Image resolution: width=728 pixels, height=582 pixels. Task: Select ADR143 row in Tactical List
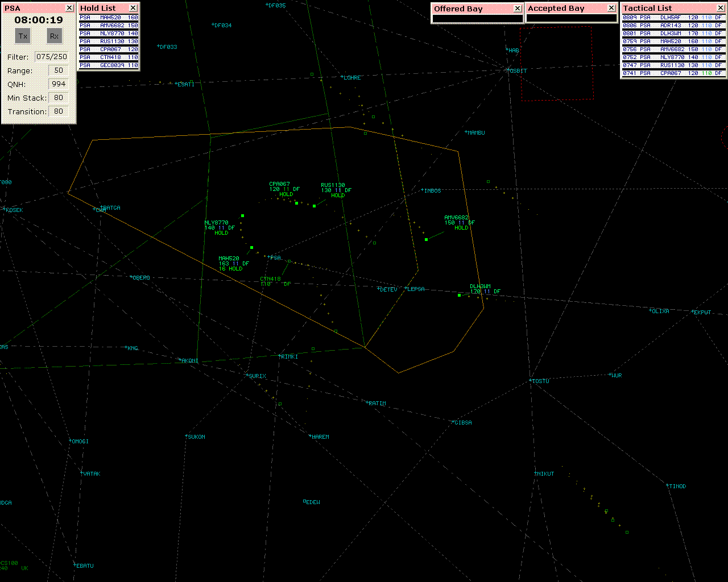coord(672,26)
